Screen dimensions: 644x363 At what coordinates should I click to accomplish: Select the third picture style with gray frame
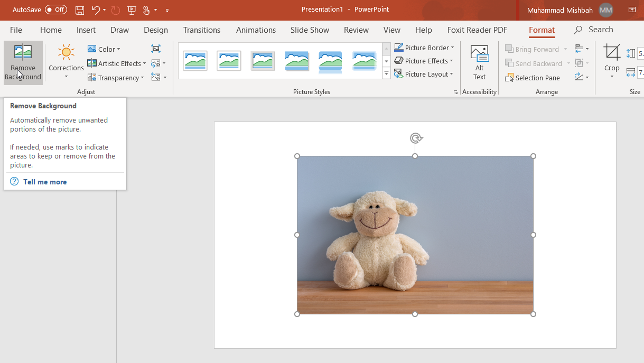point(263,61)
